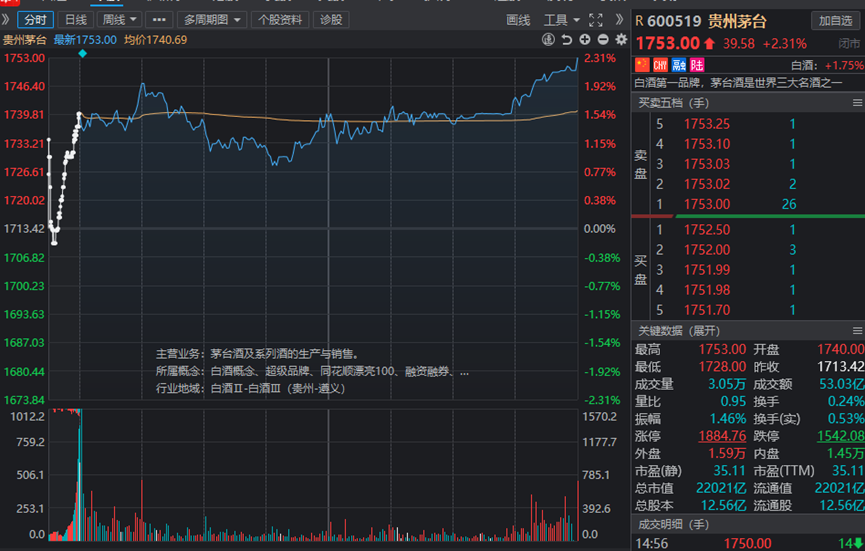Open the 诊股 stock diagnosis tab

pyautogui.click(x=329, y=19)
